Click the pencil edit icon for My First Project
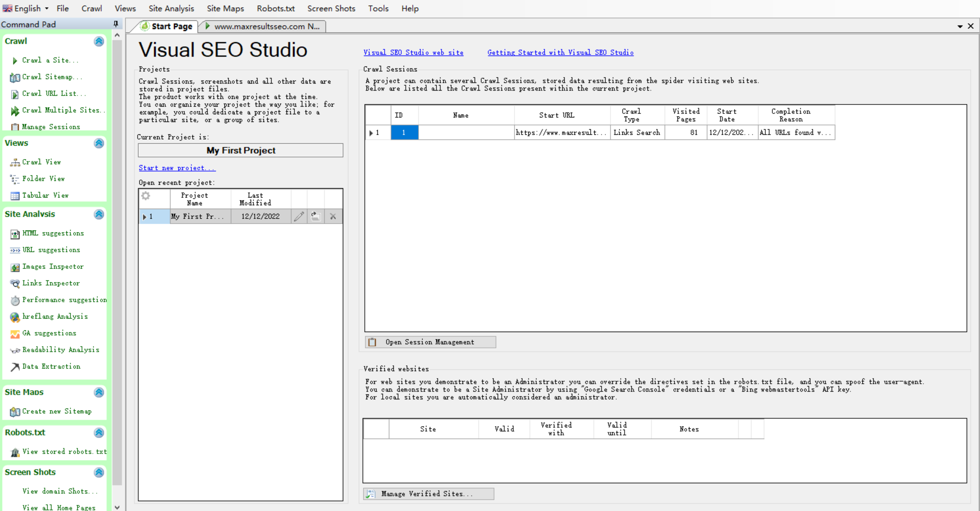 299,217
